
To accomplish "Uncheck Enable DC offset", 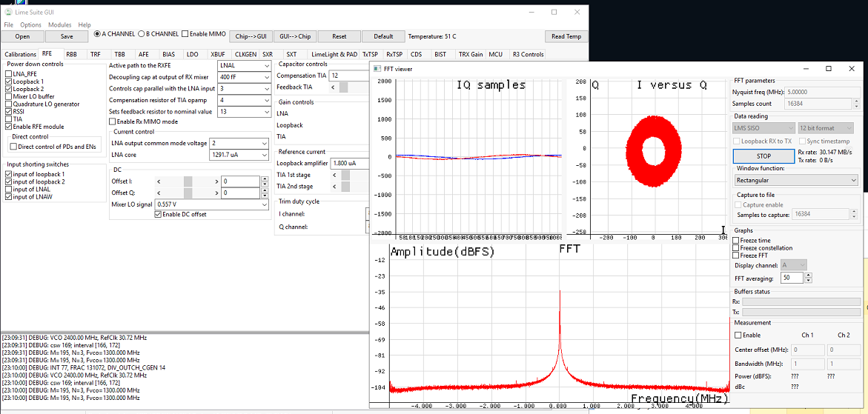I will pos(159,215).
